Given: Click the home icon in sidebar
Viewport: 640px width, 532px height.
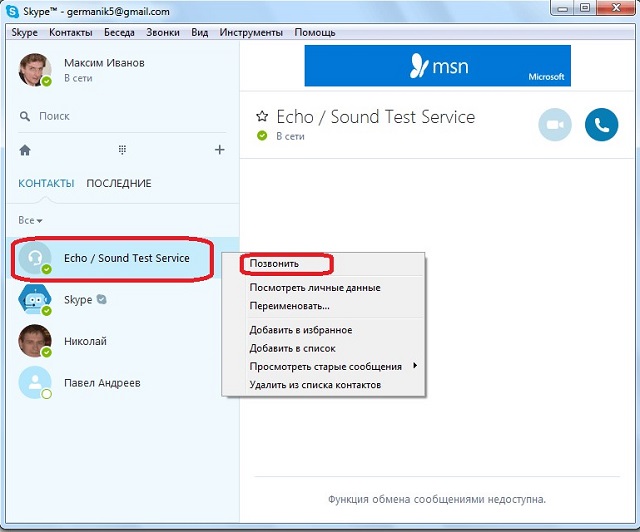Looking at the screenshot, I should 25,150.
